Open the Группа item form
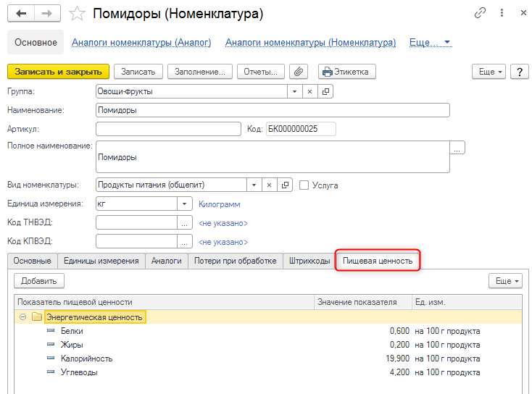This screenshot has height=394, width=532. (325, 92)
